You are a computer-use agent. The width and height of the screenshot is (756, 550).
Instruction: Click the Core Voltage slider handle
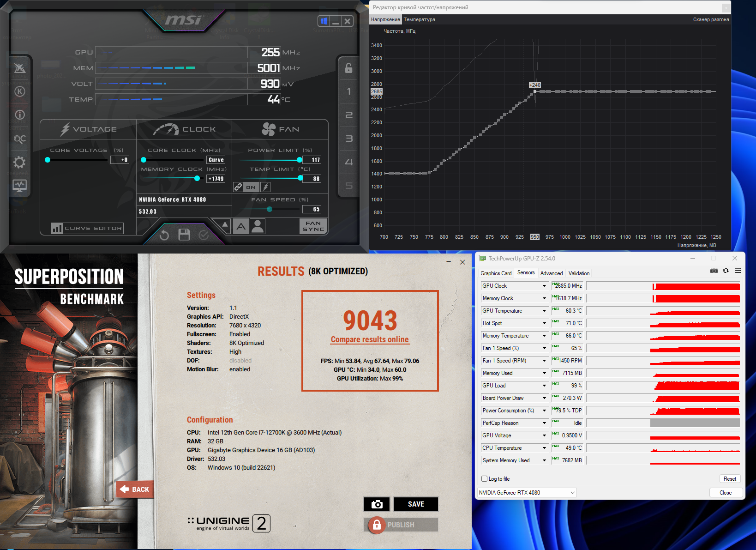(48, 160)
